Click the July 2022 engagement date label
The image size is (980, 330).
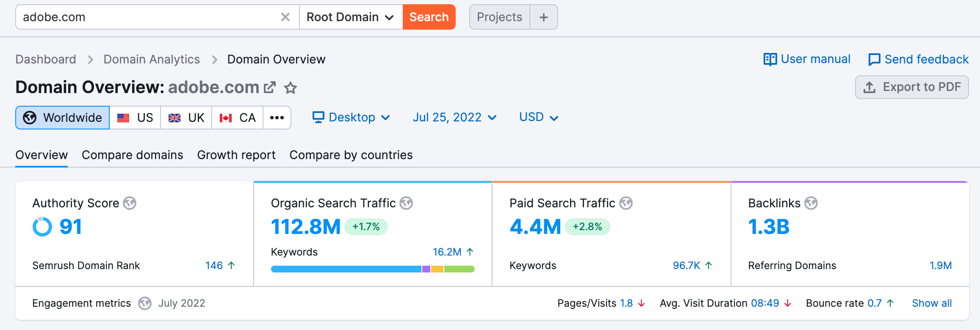coord(182,303)
